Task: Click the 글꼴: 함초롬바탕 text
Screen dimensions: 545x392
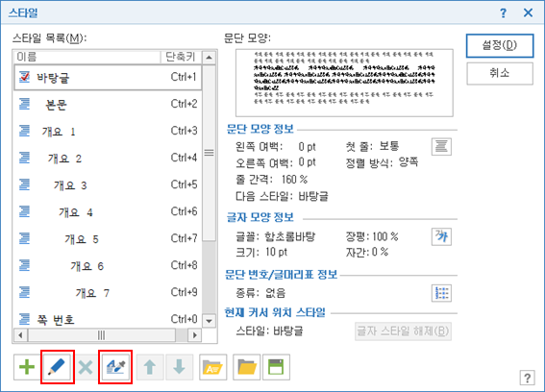Action: 275,236
